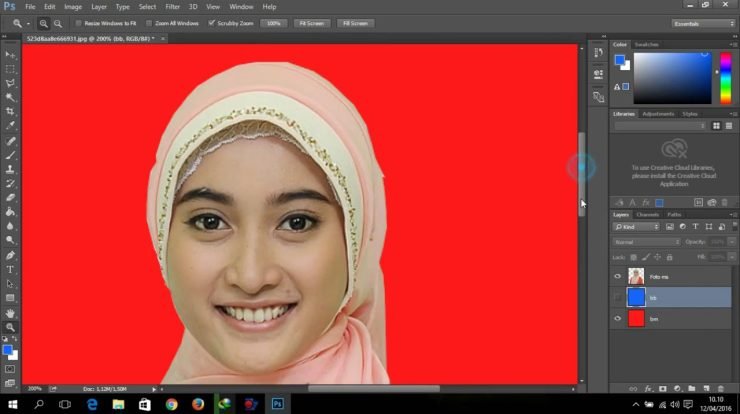
Task: Activate the Hand tool
Action: (x=10, y=313)
